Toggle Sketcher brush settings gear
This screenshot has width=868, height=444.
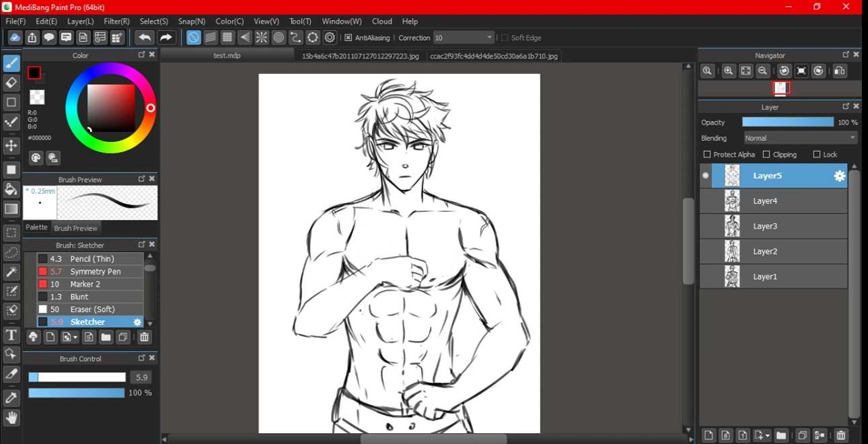137,322
